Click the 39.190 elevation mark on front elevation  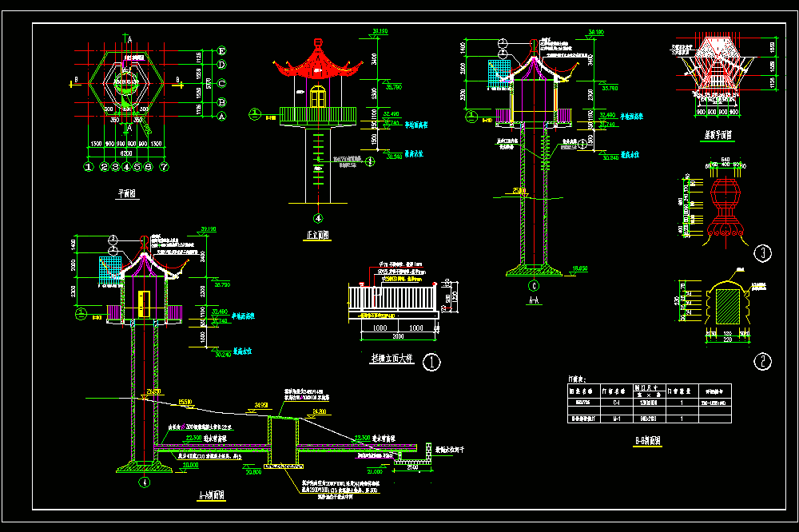(380, 32)
